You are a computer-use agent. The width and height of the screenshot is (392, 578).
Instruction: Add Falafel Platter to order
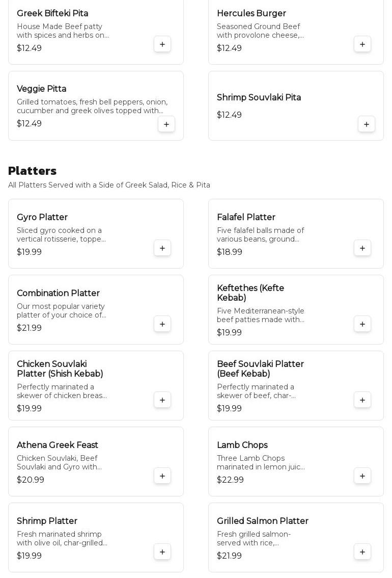[362, 248]
